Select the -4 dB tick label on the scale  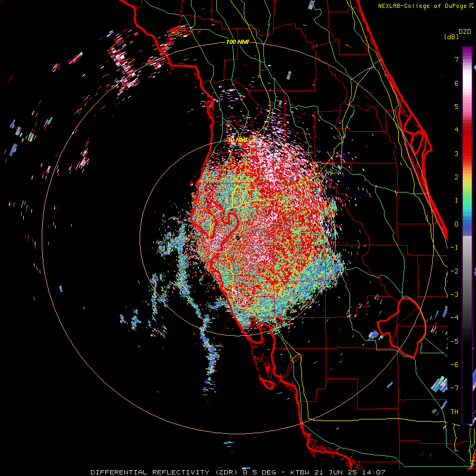(454, 318)
